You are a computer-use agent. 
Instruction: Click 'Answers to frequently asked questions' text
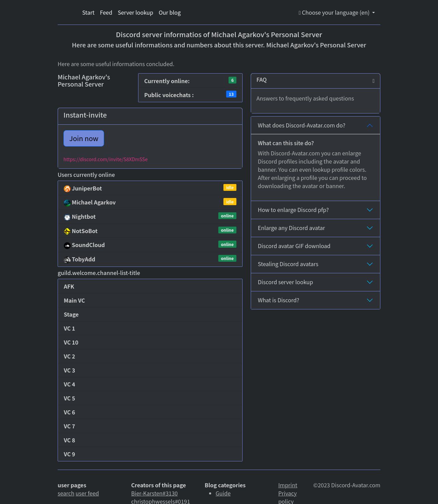(x=305, y=98)
